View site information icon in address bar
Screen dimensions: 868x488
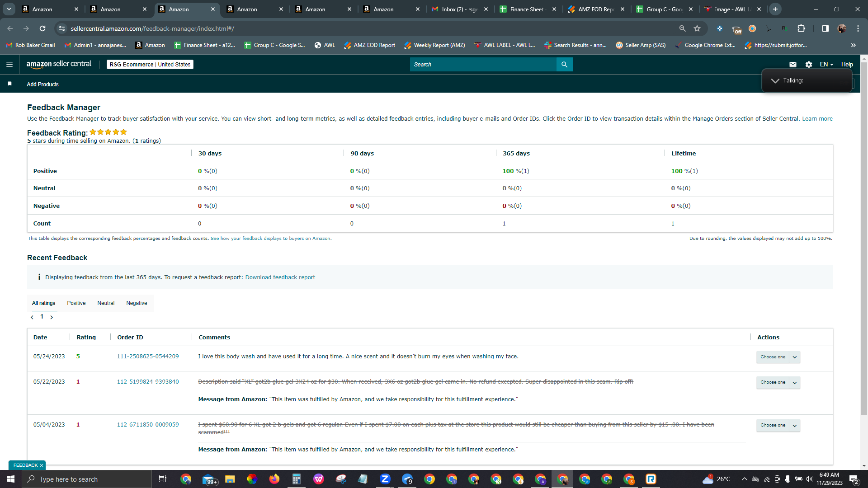tap(62, 28)
